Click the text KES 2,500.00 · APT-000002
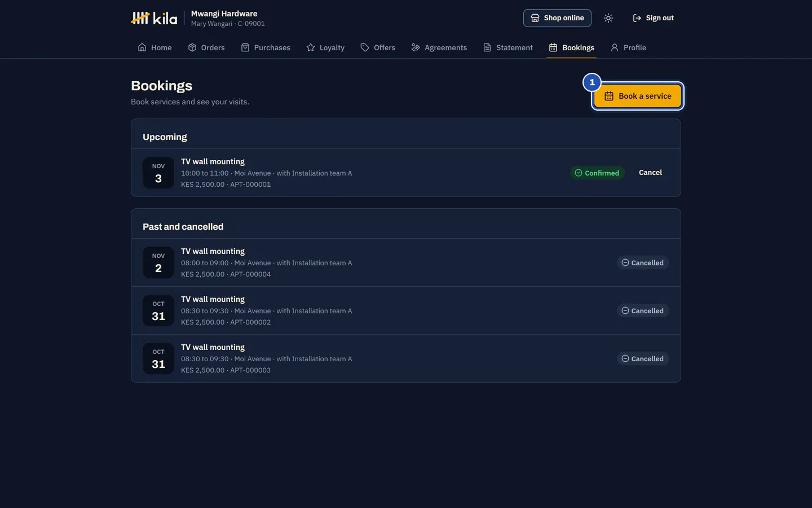This screenshot has width=812, height=508. pos(226,322)
